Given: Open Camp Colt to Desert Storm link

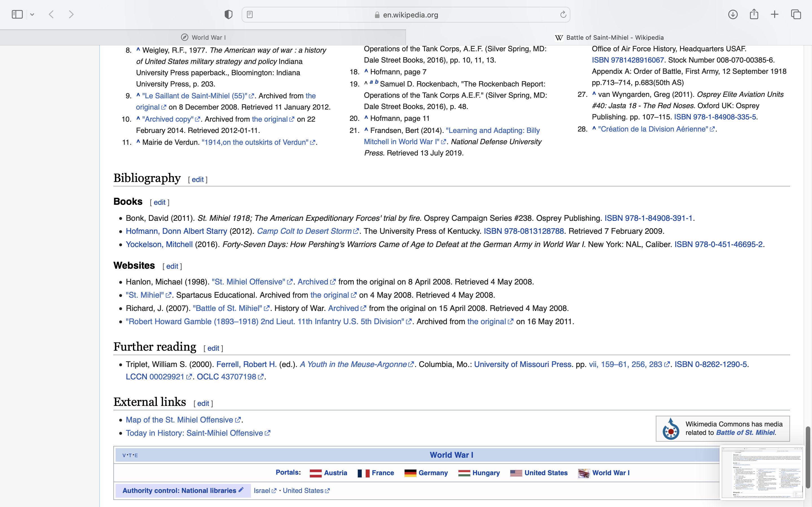Looking at the screenshot, I should pos(304,231).
